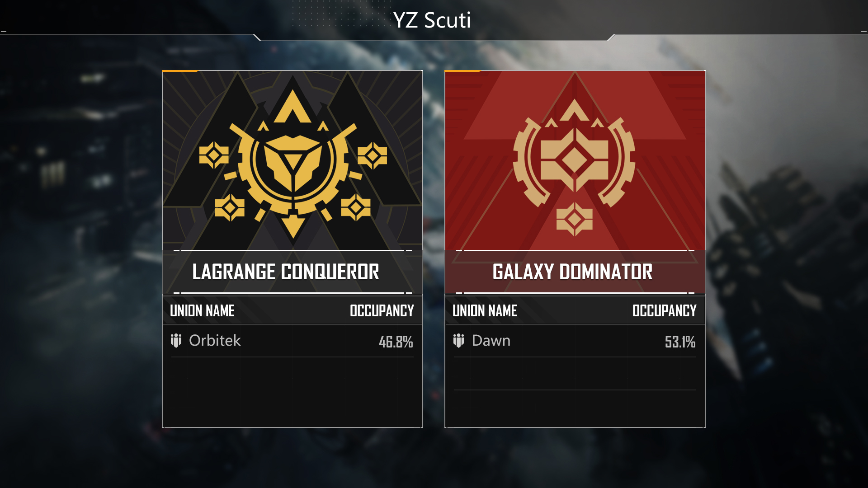This screenshot has height=488, width=868.
Task: Click OCCUPANCY header in Lagrange Conqueror panel
Action: [382, 311]
